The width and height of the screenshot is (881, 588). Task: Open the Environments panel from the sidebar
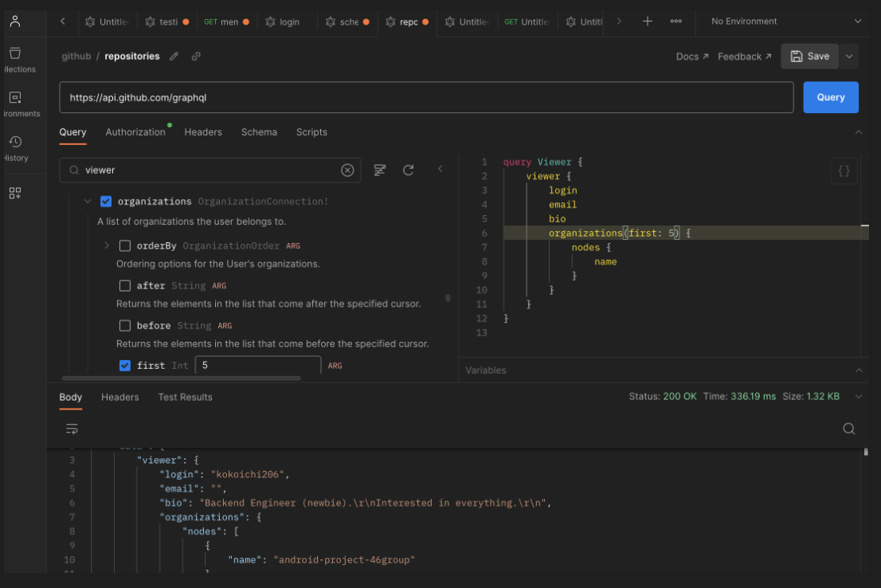[x=16, y=97]
